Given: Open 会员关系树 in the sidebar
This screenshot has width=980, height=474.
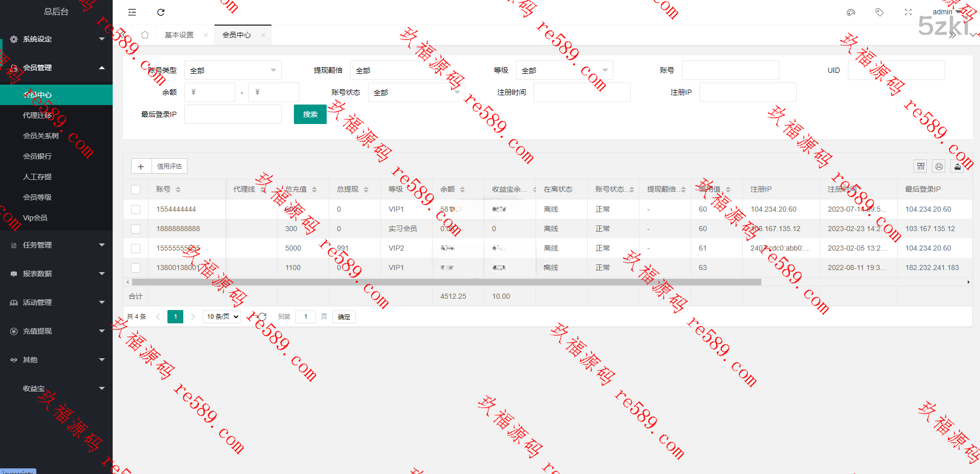Looking at the screenshot, I should [41, 136].
